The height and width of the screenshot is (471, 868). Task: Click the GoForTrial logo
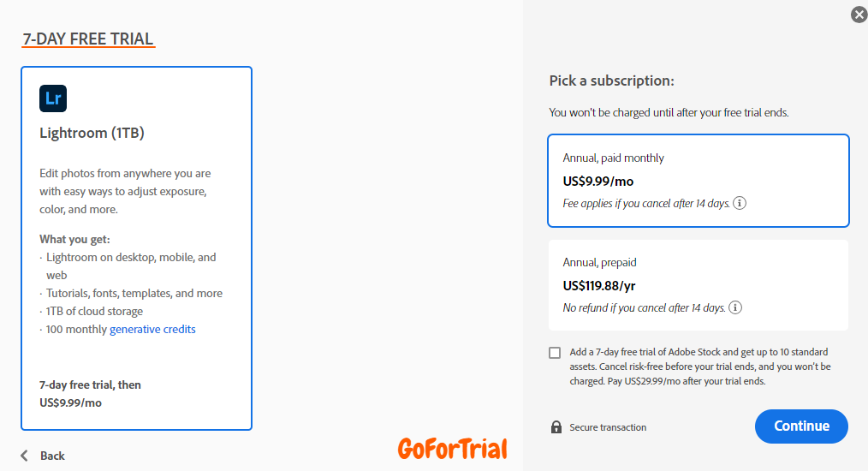[x=452, y=449]
